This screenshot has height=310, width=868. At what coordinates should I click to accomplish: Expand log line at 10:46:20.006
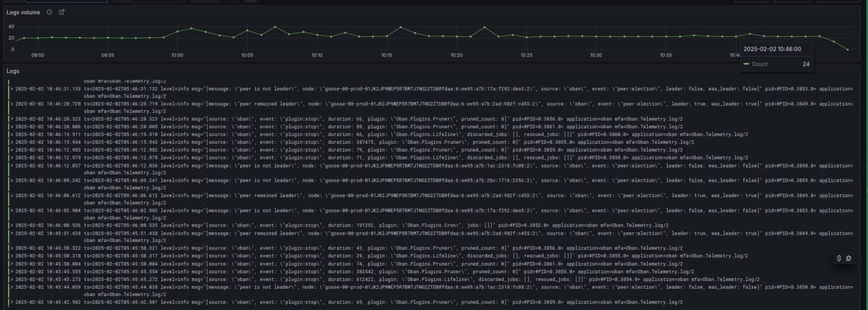click(11, 125)
